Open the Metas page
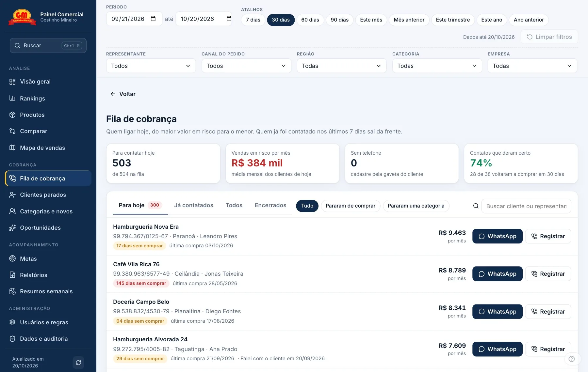Image resolution: width=588 pixels, height=372 pixels. point(48,259)
